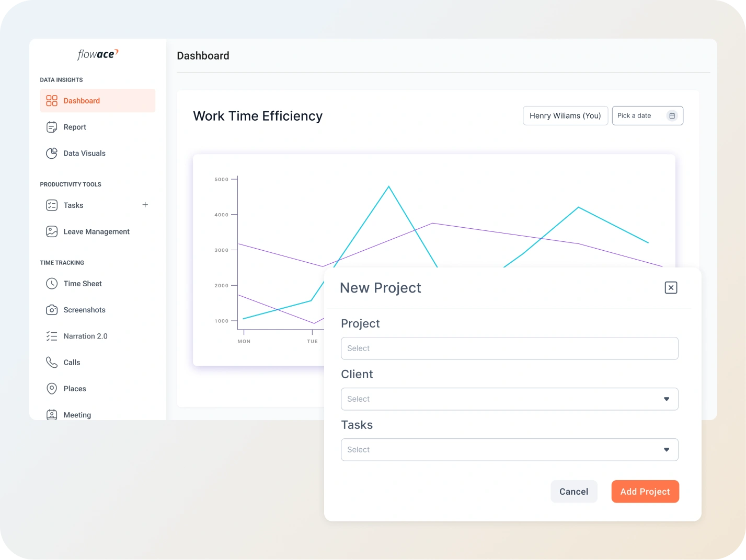Click the Data Visuals pie chart icon

point(52,153)
